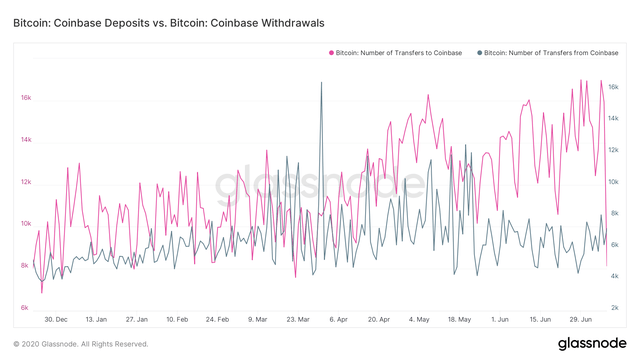640x360 pixels.
Task: Click the pink 16k left axis label
Action: coord(26,98)
